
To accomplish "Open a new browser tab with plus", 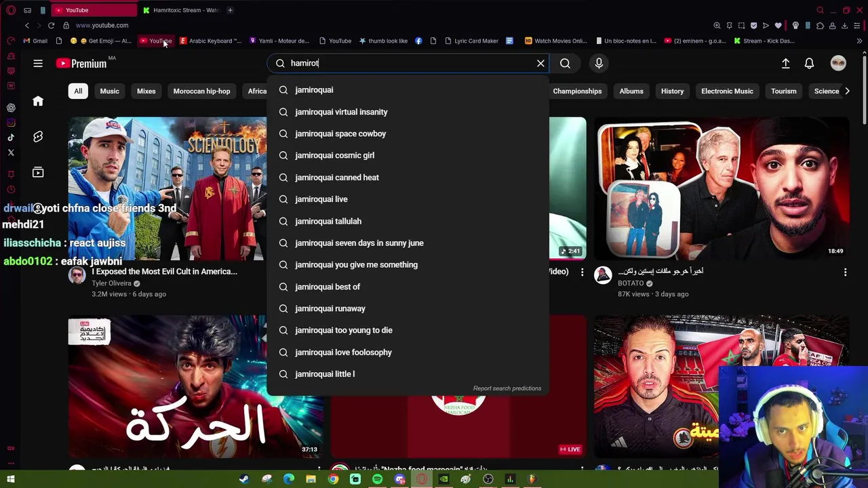I will coord(230,10).
